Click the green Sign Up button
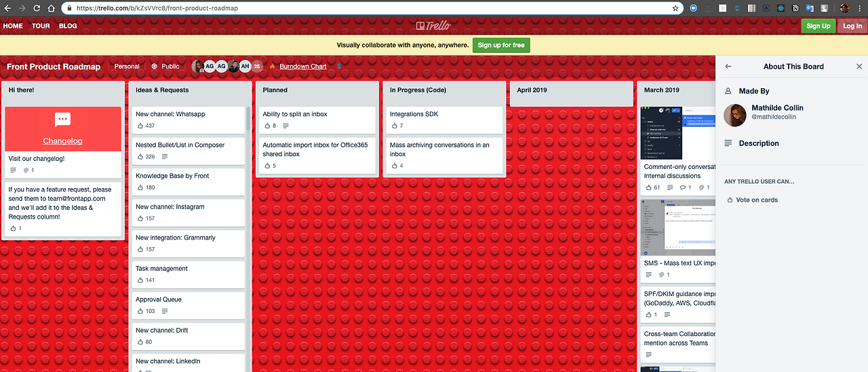 (818, 26)
